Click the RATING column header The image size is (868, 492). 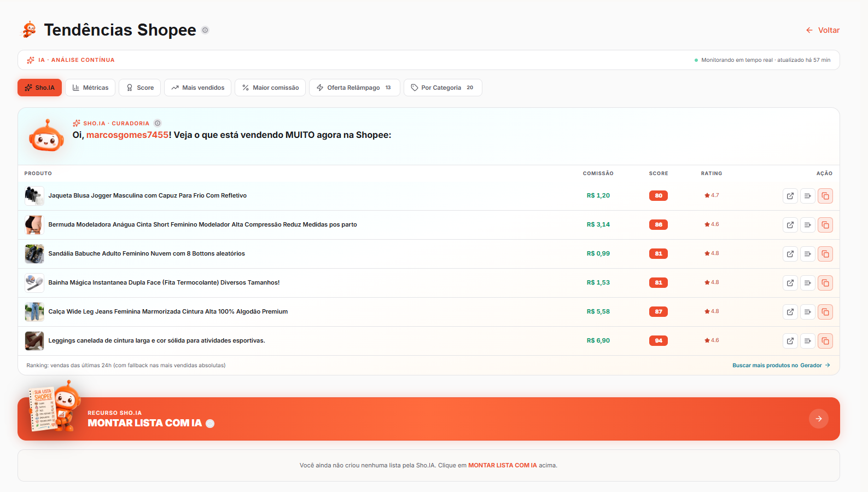point(712,173)
